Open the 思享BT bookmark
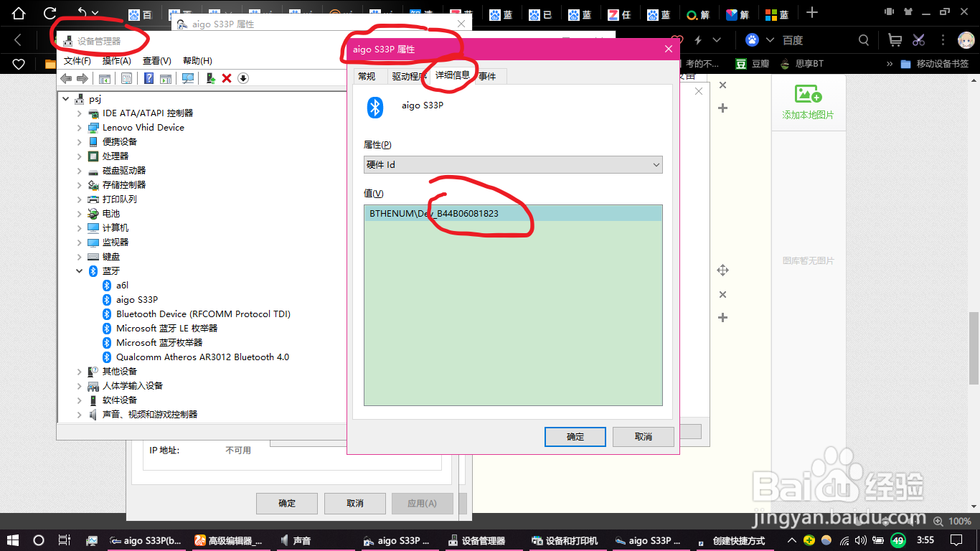This screenshot has height=551, width=980. pos(802,64)
